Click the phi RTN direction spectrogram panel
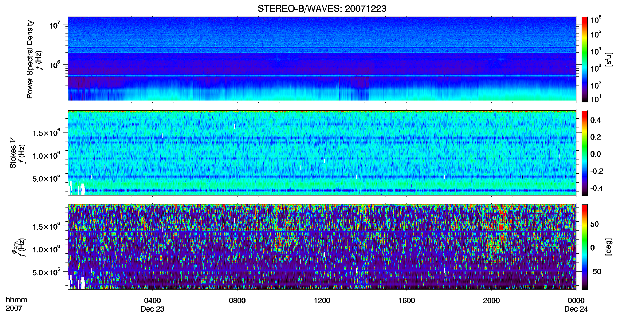This screenshot has width=644, height=332. coord(322,247)
